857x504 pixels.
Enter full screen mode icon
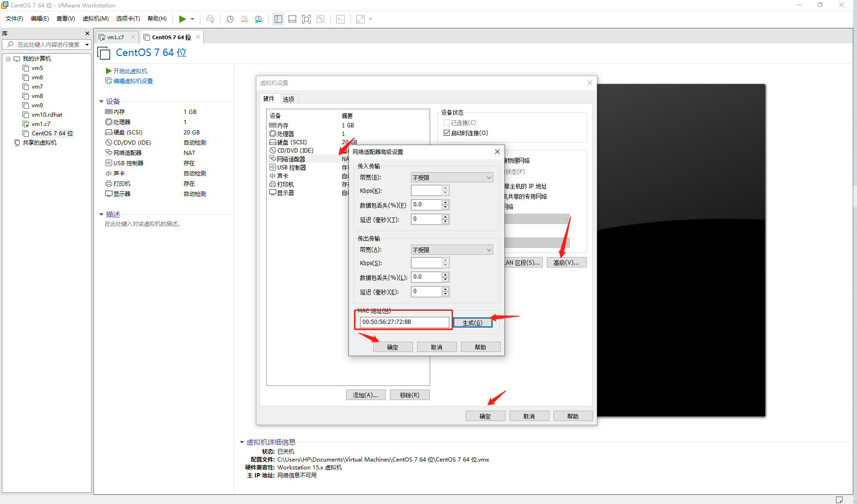click(306, 19)
